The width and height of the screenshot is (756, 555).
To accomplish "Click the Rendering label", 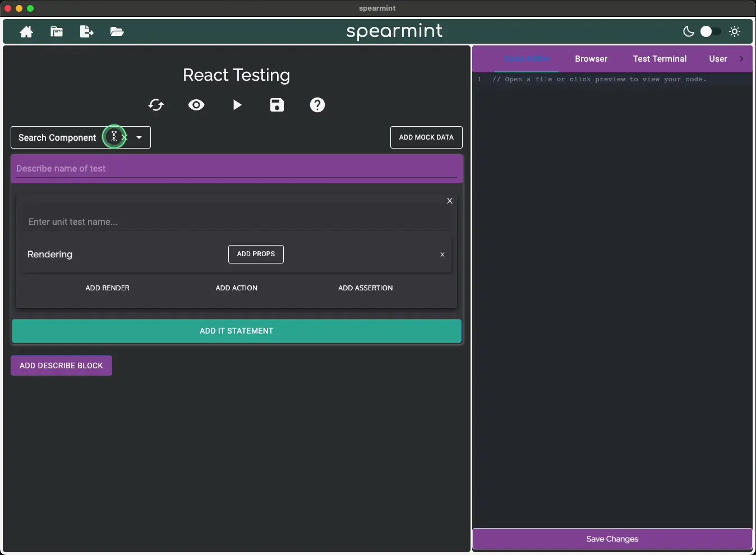I will (50, 255).
